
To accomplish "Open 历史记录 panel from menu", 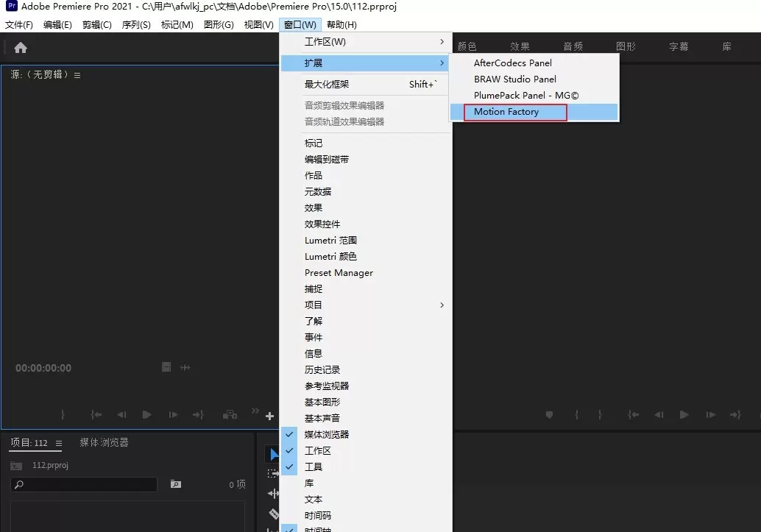I will pyautogui.click(x=366, y=370).
